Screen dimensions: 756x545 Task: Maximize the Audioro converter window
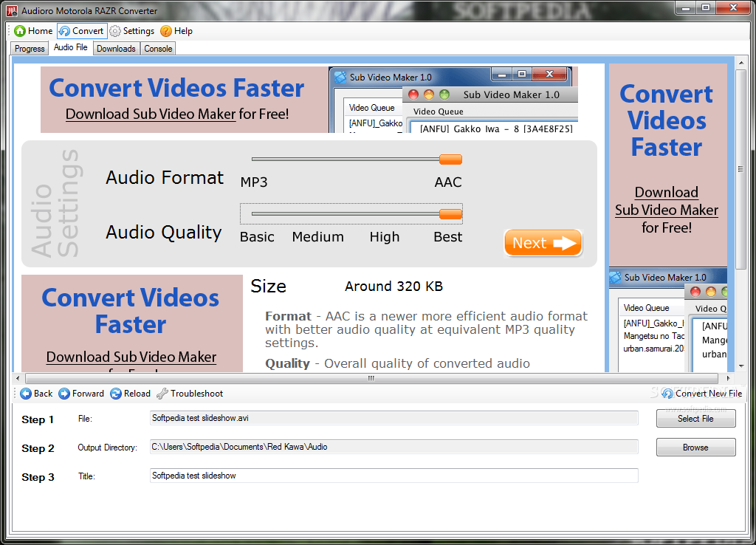coord(706,8)
